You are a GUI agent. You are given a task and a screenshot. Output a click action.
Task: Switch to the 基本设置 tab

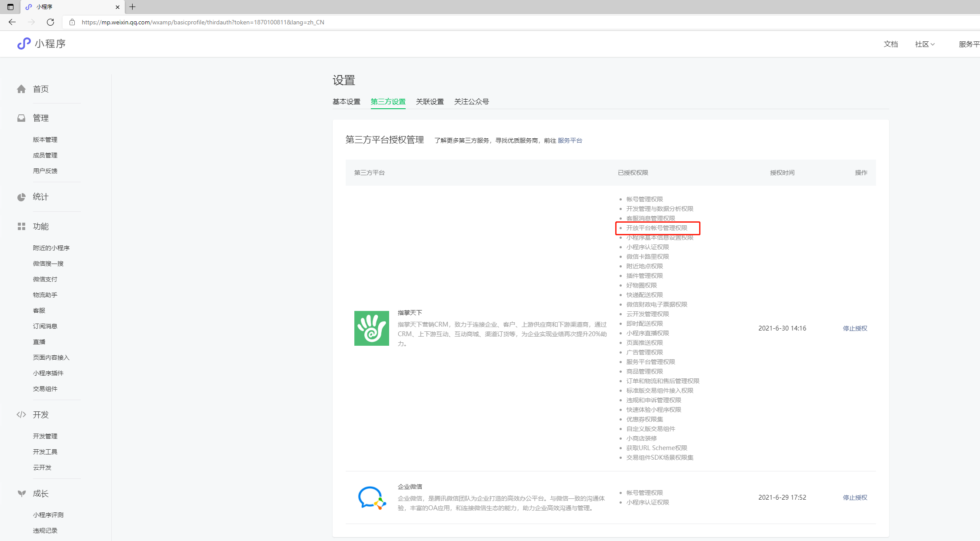click(346, 102)
